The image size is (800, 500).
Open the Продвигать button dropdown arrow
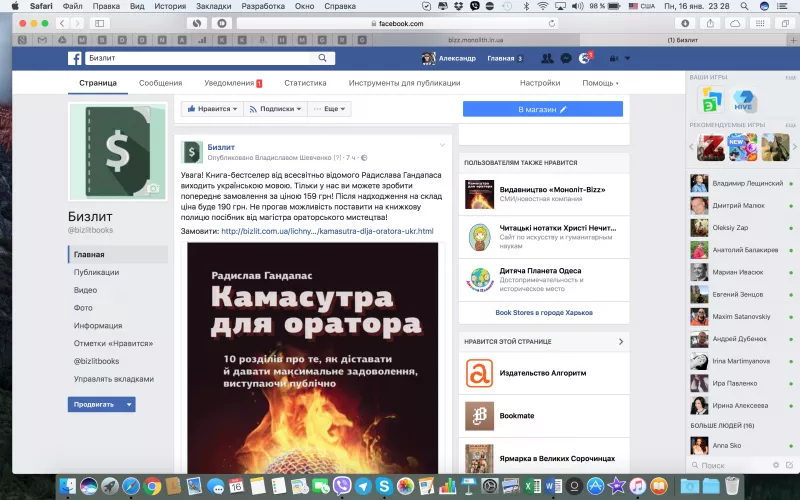(x=129, y=405)
